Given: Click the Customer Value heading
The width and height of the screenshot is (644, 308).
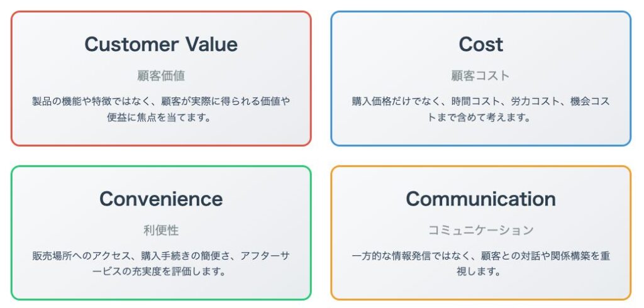Looking at the screenshot, I should (x=161, y=45).
